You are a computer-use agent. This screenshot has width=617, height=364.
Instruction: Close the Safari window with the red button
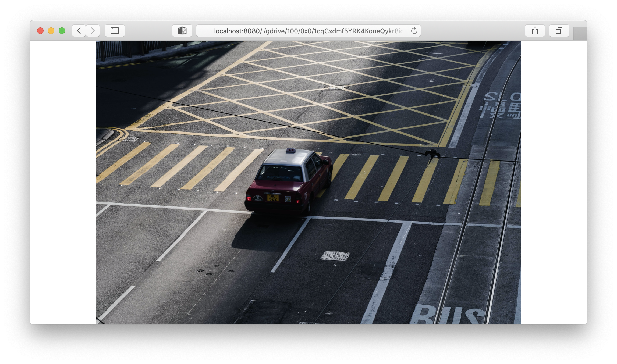pos(40,31)
